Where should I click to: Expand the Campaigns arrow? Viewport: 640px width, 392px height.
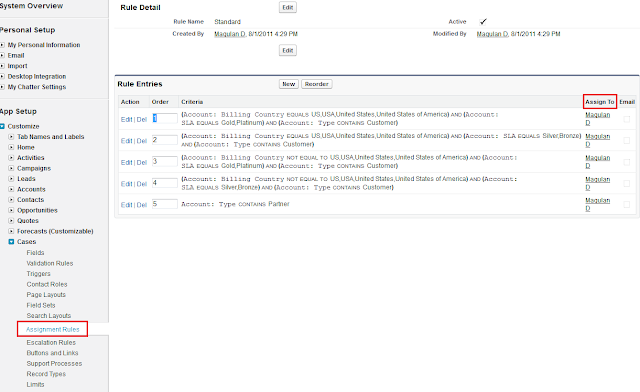click(x=11, y=168)
